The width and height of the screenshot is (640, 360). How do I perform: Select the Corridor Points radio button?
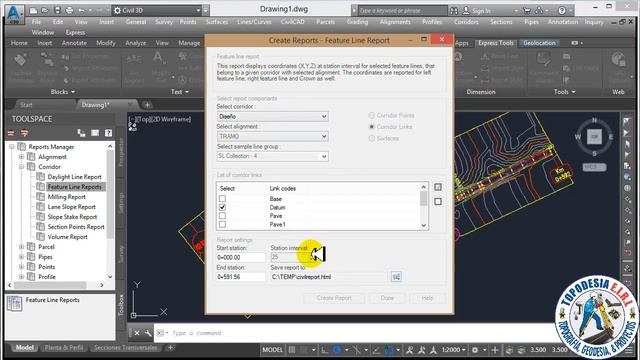(371, 116)
